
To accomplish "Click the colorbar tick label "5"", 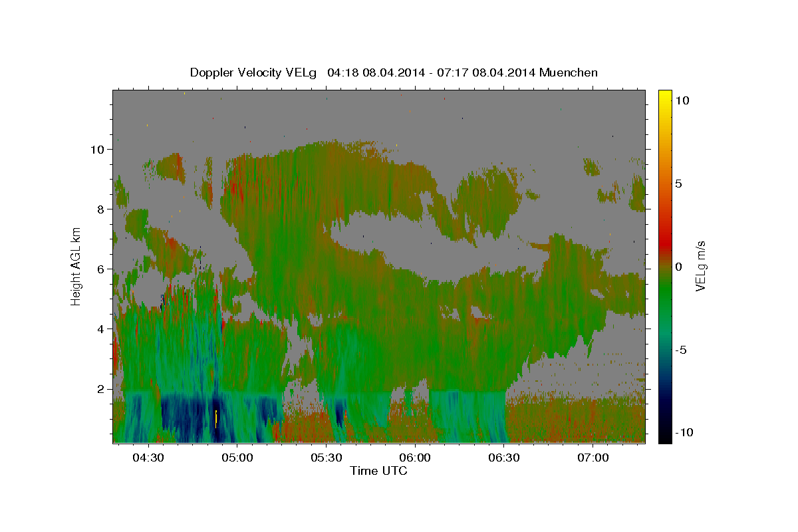I will pos(679,184).
